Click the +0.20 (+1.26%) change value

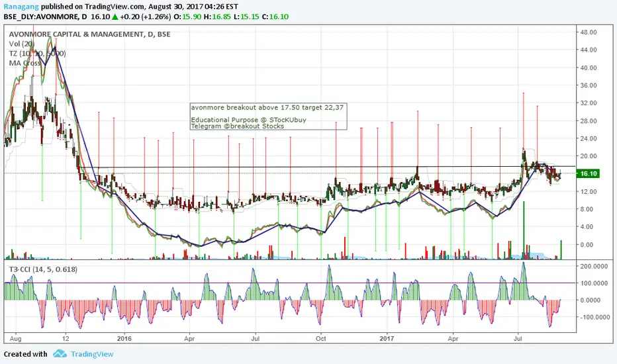145,17
